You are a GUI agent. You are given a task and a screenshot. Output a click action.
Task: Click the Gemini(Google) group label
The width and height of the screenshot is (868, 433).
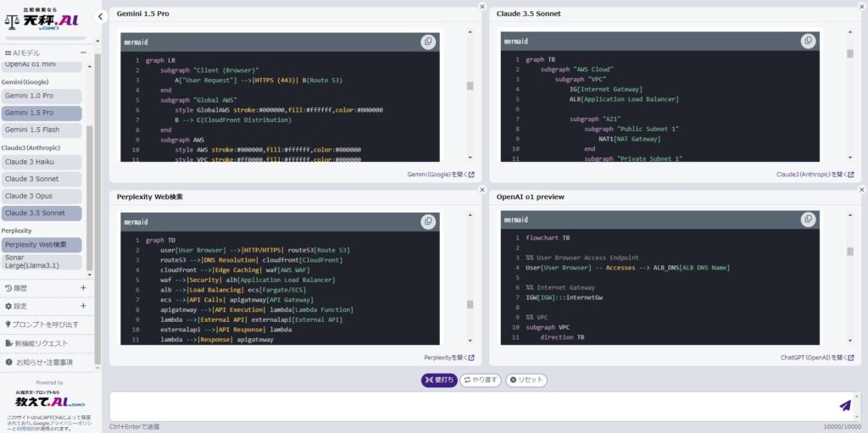pos(25,82)
